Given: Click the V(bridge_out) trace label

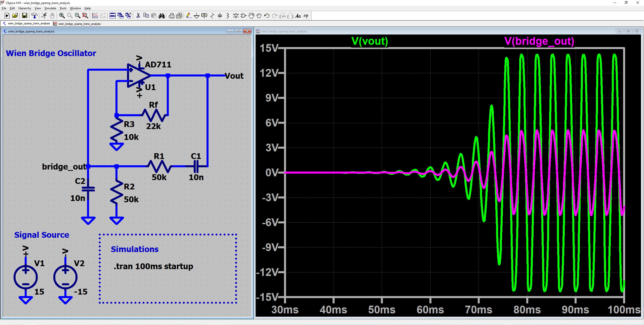Looking at the screenshot, I should tap(539, 41).
